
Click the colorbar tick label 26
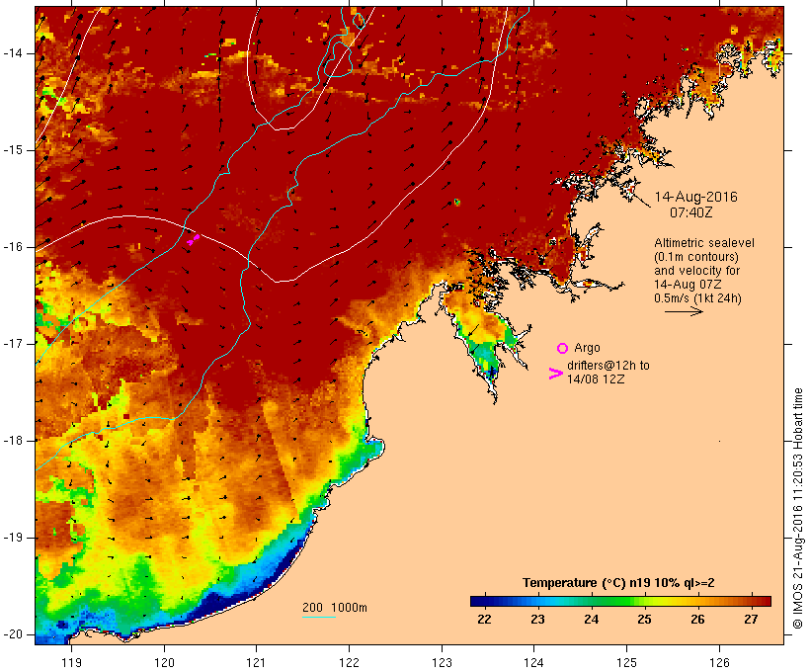(x=698, y=620)
